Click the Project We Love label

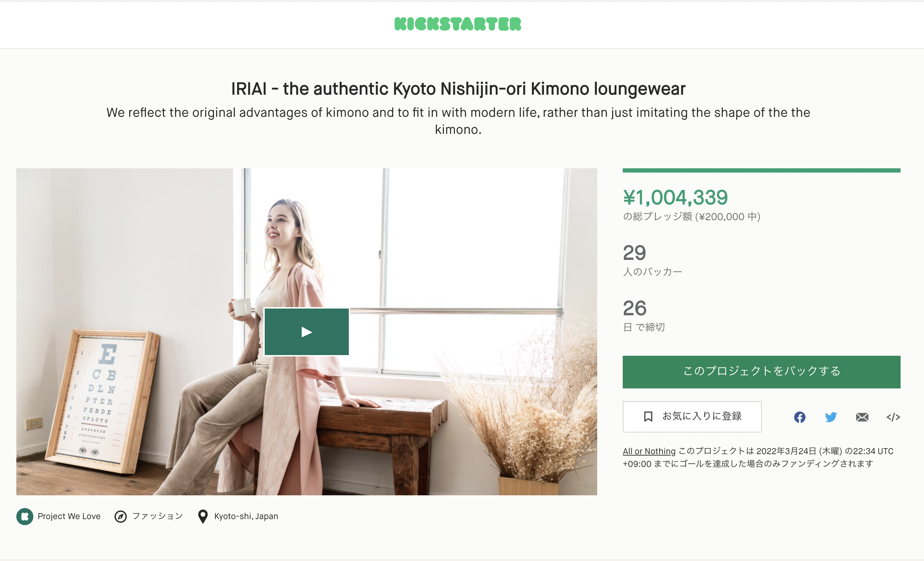[x=69, y=516]
